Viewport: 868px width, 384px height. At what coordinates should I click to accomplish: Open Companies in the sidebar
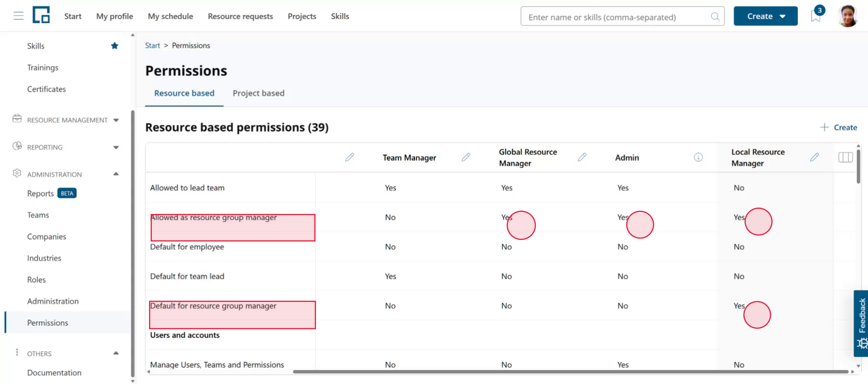(x=46, y=236)
